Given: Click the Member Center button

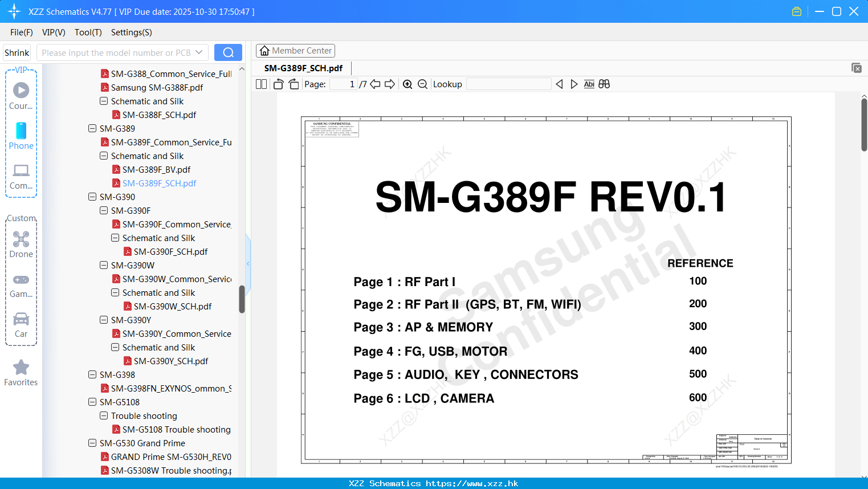Looking at the screenshot, I should click(x=295, y=51).
